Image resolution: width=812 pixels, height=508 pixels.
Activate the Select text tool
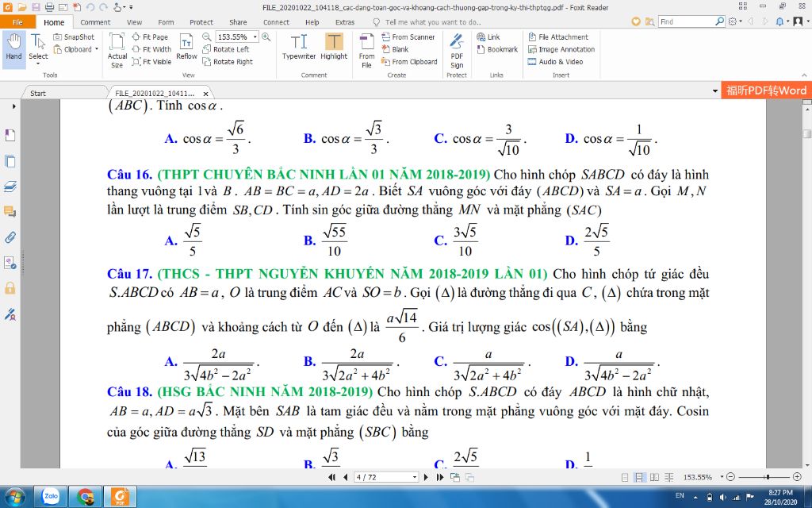[x=38, y=49]
